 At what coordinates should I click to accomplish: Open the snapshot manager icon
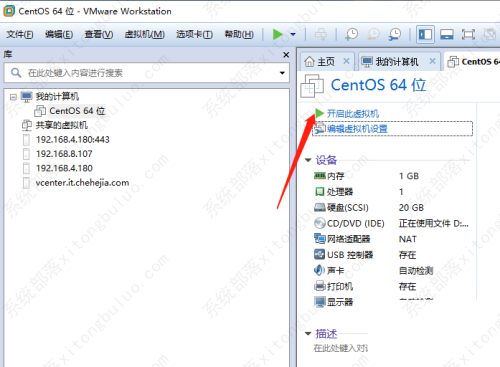pos(395,34)
